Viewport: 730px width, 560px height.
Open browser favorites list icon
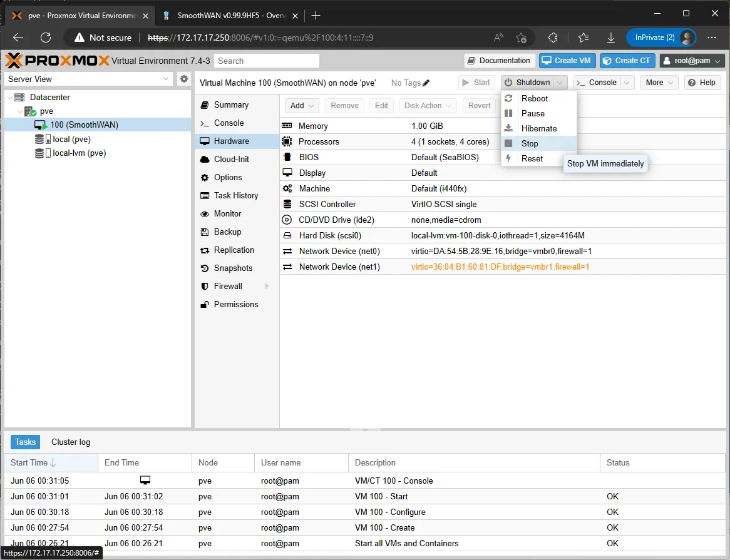pyautogui.click(x=583, y=38)
